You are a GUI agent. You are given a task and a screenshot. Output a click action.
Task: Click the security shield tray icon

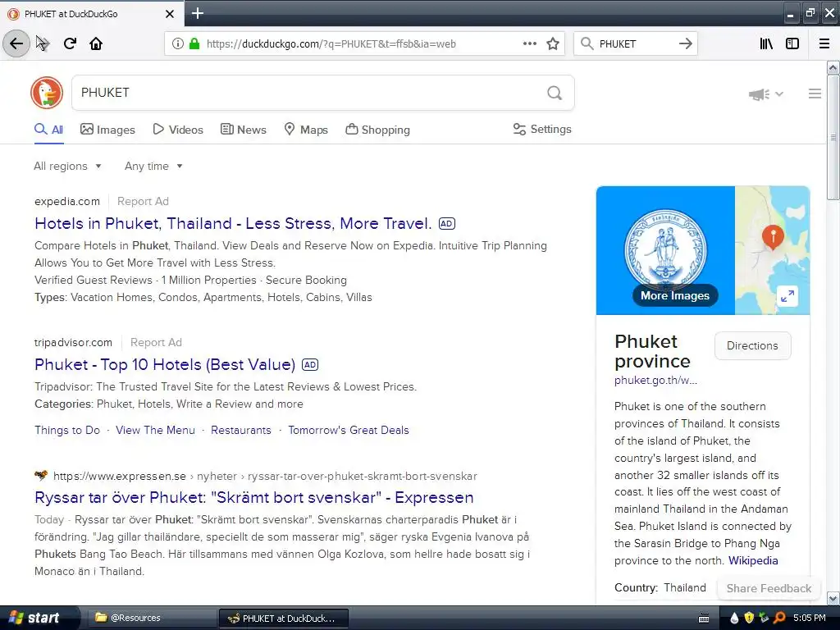pos(749,618)
